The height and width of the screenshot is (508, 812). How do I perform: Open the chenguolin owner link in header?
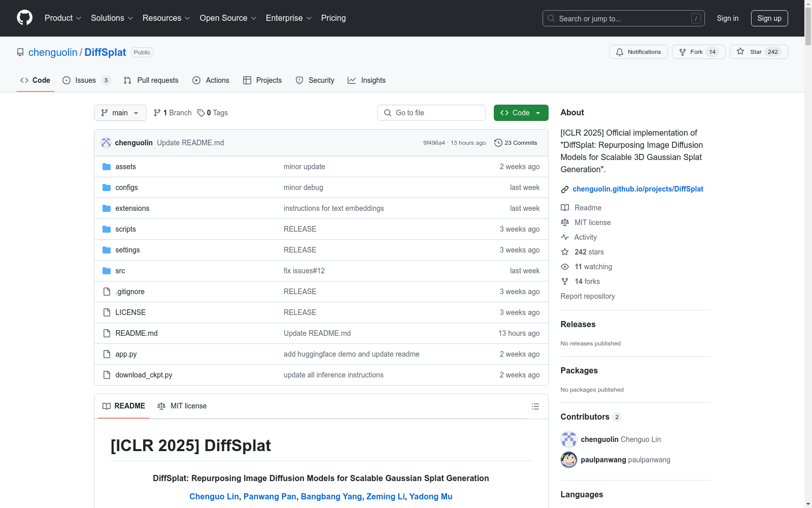click(53, 52)
